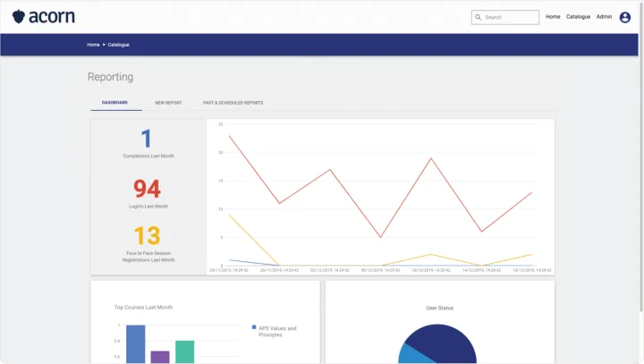Switch to the New Report tab
Screen dimensions: 644x364
point(168,103)
